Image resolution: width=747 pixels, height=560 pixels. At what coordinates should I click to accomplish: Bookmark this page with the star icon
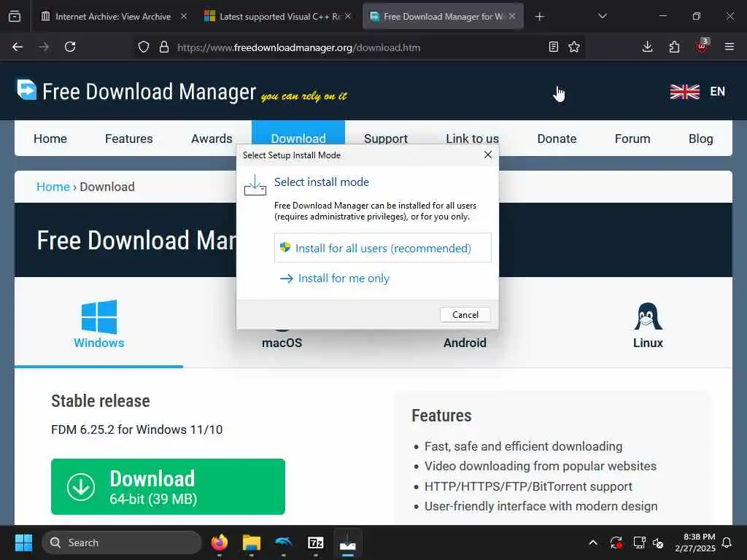click(574, 47)
